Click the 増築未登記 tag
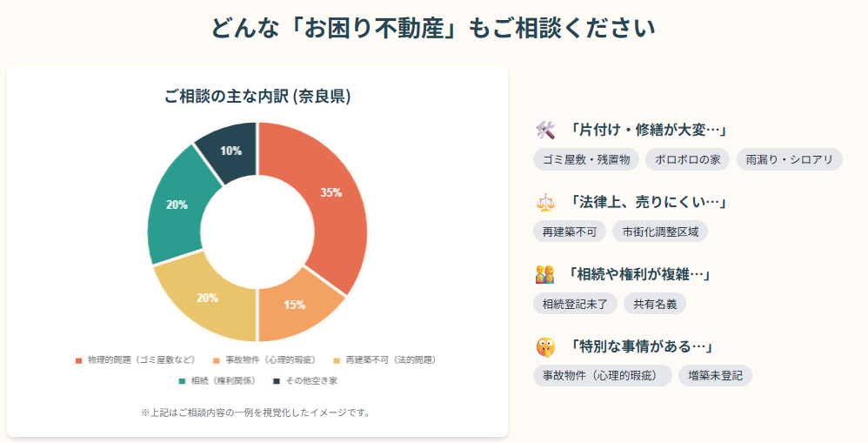This screenshot has height=443, width=868. coord(715,375)
